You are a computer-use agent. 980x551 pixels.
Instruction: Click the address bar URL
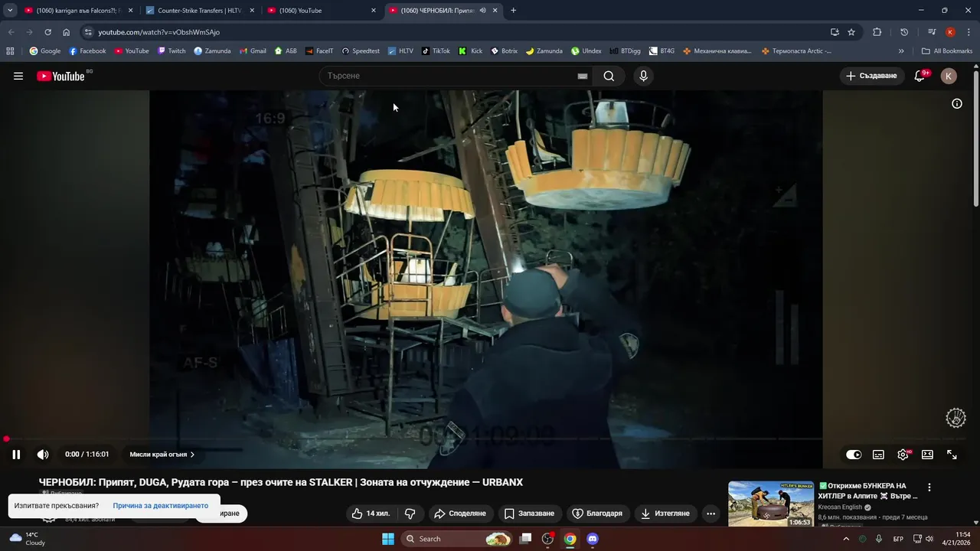click(158, 32)
